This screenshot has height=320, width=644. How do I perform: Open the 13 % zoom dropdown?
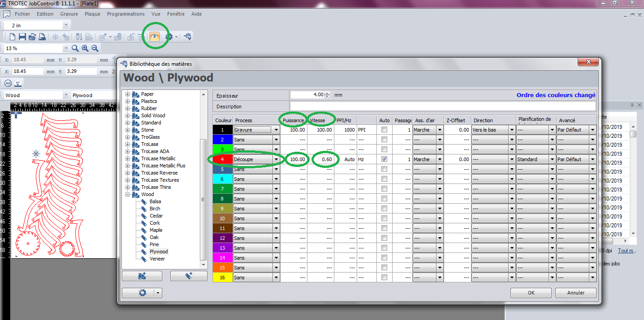pyautogui.click(x=66, y=48)
